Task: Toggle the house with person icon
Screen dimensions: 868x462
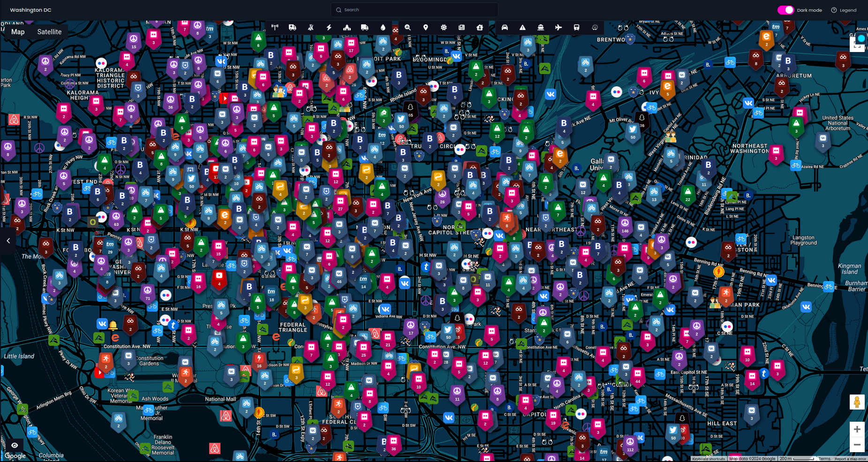Action: (x=480, y=28)
